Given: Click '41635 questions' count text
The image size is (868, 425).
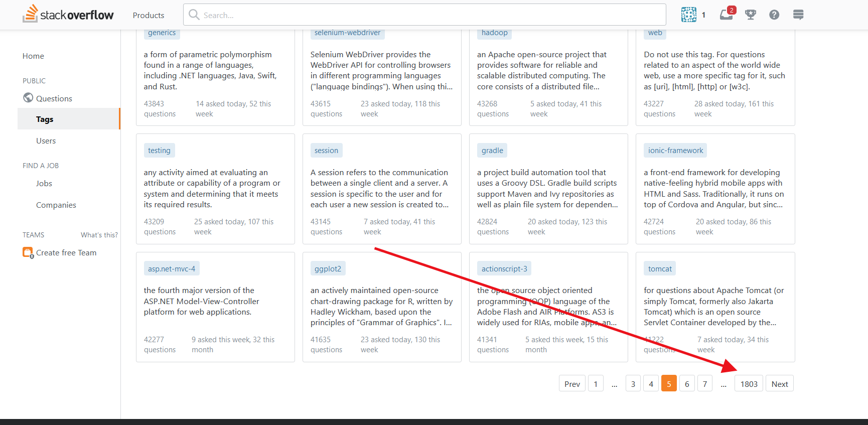Looking at the screenshot, I should 327,345.
